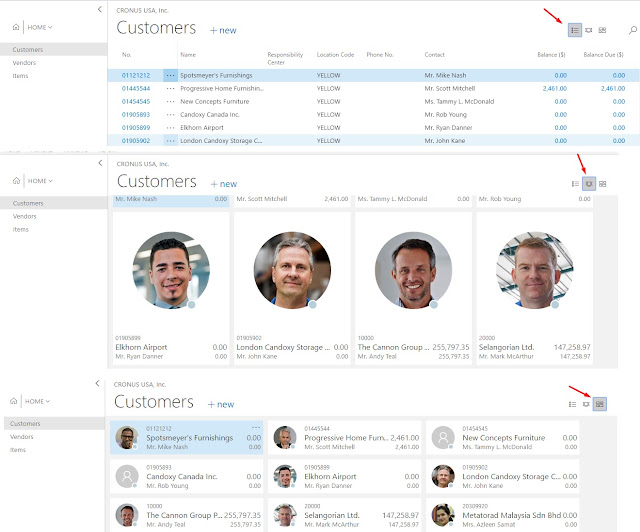Open row actions ellipsis for Progressive Home Furnishings table row

tap(170, 89)
